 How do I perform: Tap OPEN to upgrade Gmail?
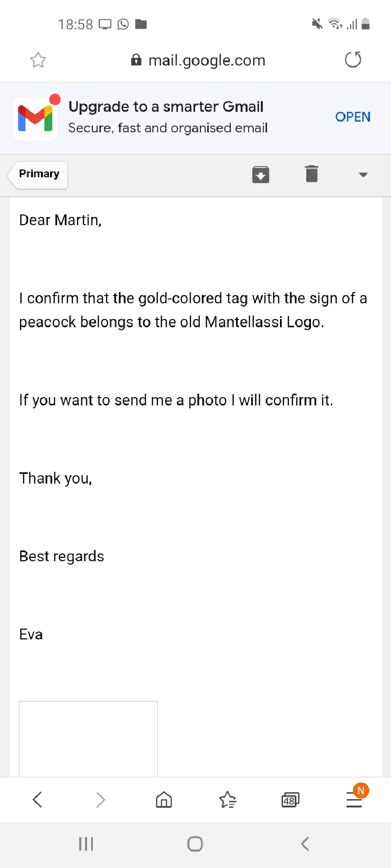(352, 117)
